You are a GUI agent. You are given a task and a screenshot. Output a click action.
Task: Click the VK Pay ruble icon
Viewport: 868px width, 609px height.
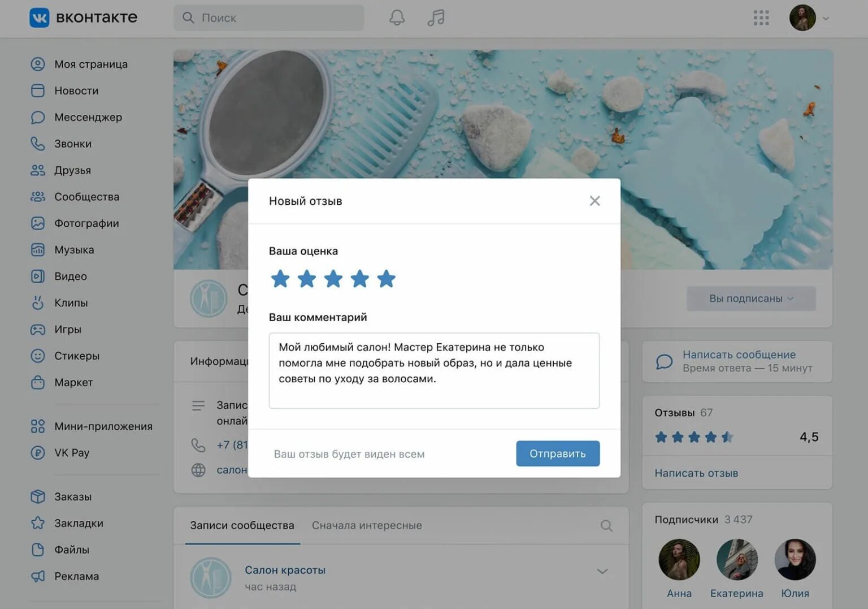(38, 453)
